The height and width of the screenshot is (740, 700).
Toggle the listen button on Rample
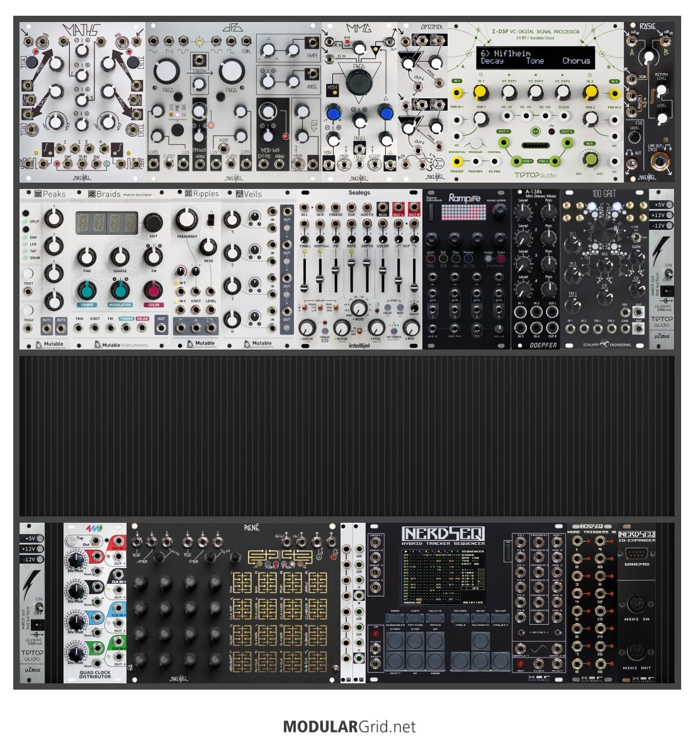coord(501,259)
